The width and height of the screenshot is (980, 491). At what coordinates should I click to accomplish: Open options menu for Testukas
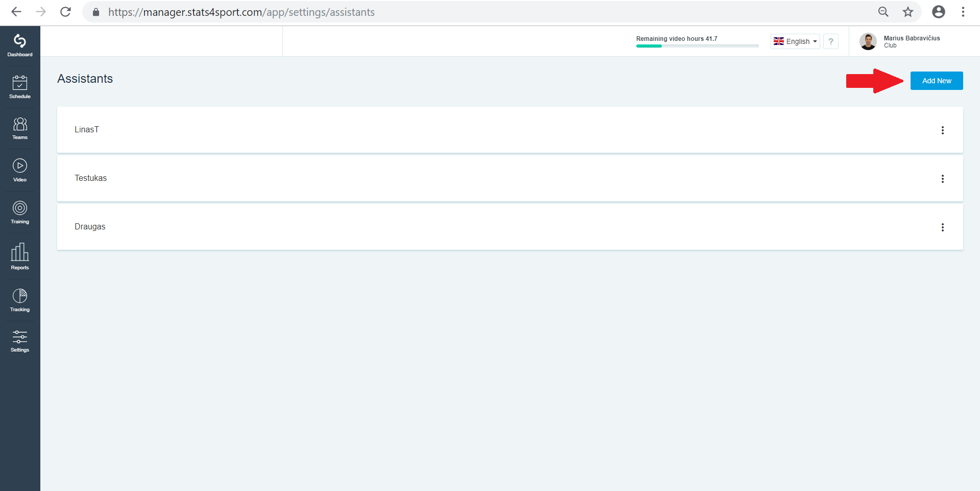(x=943, y=179)
